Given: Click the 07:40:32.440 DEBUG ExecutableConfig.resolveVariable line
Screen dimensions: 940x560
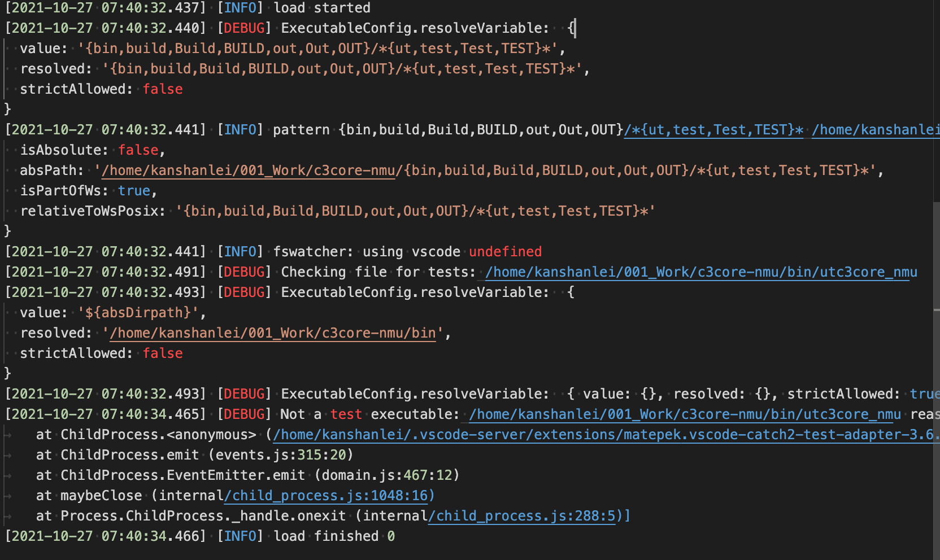Looking at the screenshot, I should (x=290, y=28).
